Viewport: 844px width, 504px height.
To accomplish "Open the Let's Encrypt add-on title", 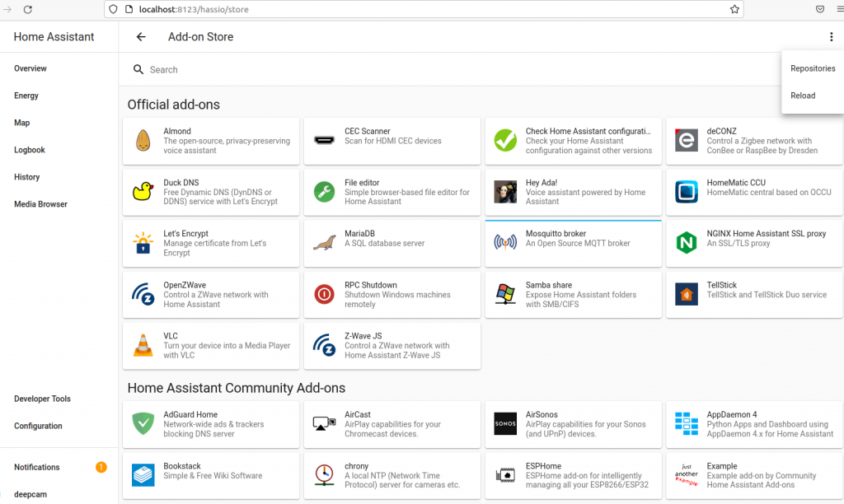I will (185, 233).
